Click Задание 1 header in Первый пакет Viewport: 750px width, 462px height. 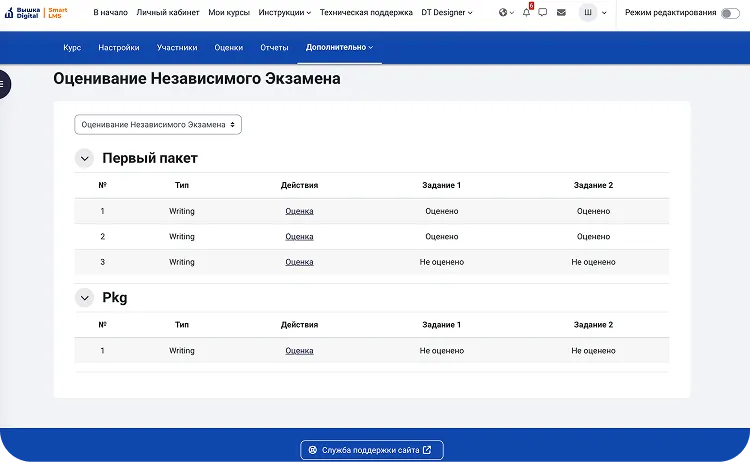coord(441,185)
